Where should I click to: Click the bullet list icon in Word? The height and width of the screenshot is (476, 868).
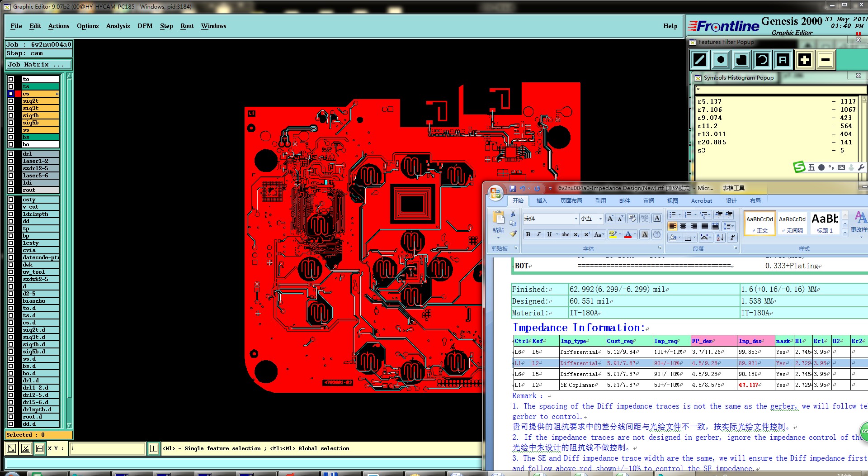pyautogui.click(x=672, y=215)
